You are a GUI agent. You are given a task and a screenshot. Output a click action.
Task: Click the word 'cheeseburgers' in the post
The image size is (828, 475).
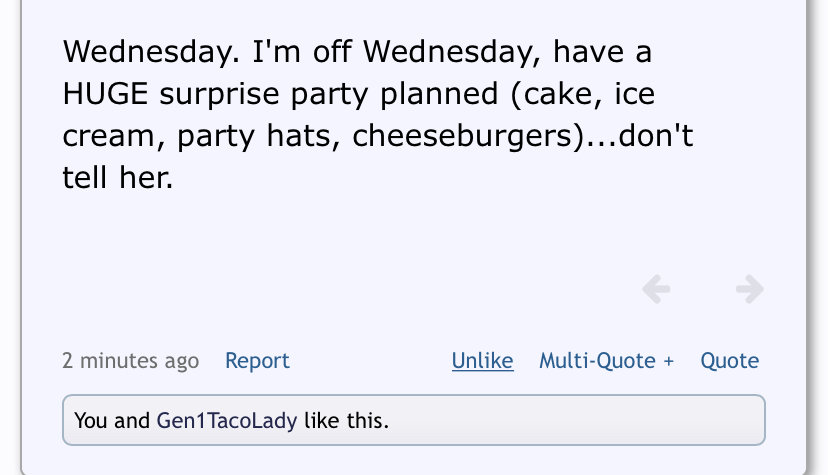tap(462, 136)
